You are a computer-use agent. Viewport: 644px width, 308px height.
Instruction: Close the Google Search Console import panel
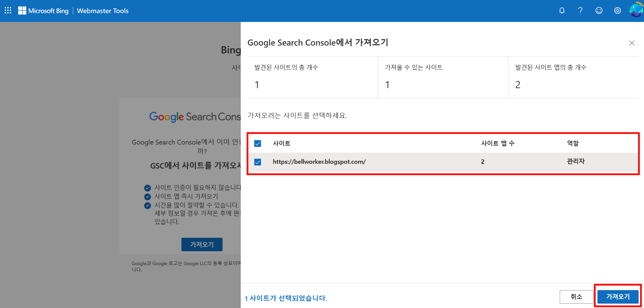pyautogui.click(x=632, y=43)
